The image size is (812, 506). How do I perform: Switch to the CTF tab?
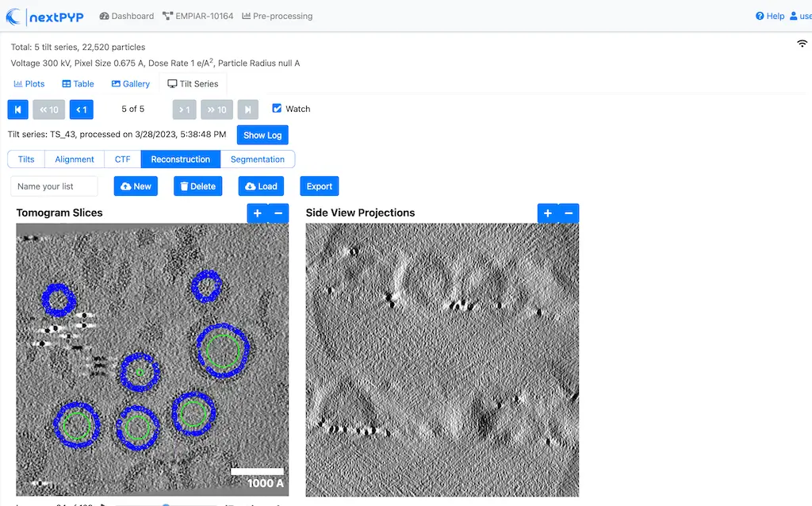[121, 159]
